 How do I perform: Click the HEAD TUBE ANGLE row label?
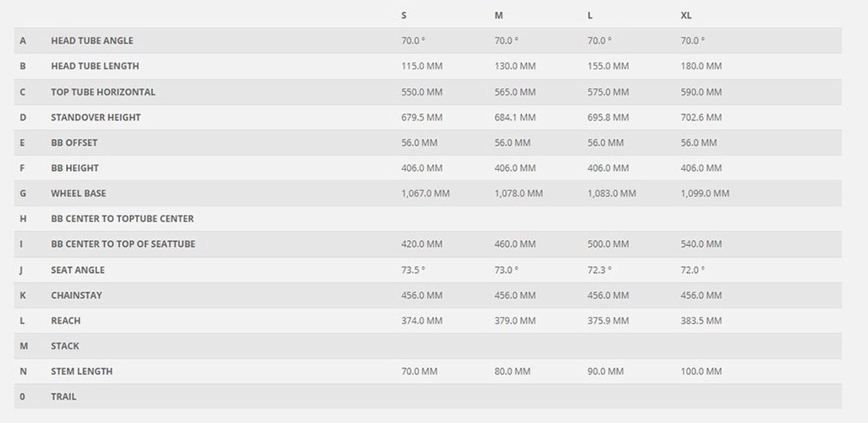click(x=92, y=41)
